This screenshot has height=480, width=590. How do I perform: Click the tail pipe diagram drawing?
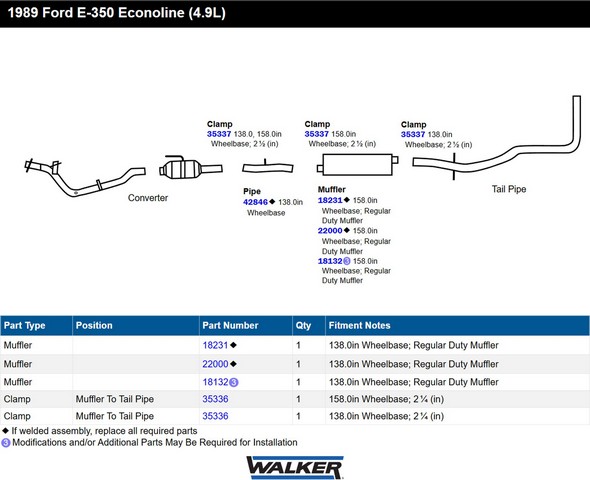[x=496, y=138]
